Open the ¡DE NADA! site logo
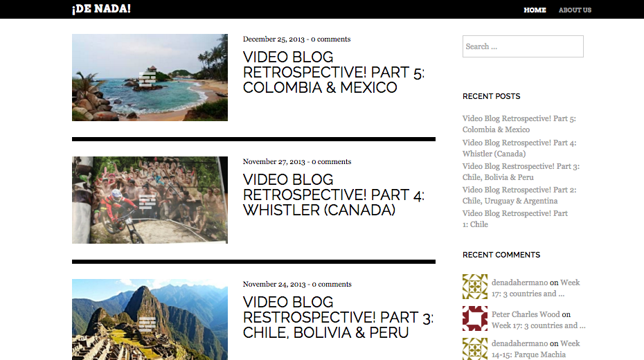Screen dimensions: 644x360 101,9
